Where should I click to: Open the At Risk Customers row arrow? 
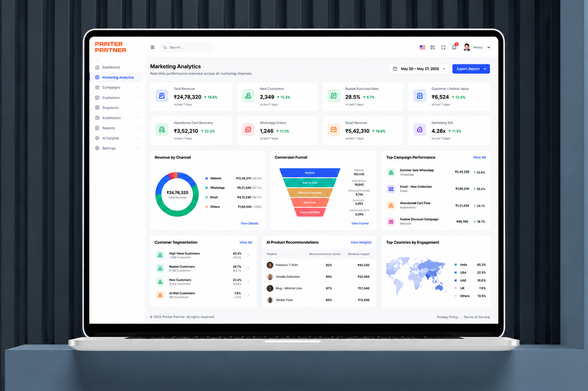[249, 295]
